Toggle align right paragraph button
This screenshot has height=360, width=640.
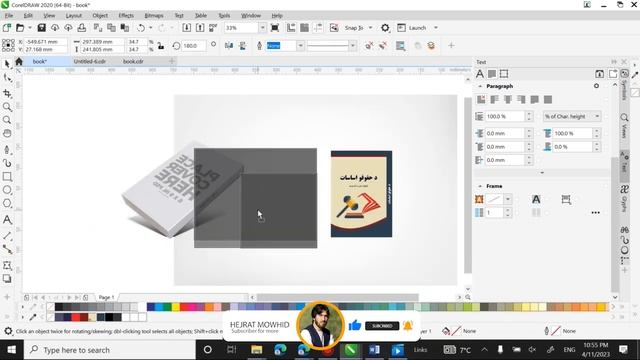coord(521,99)
